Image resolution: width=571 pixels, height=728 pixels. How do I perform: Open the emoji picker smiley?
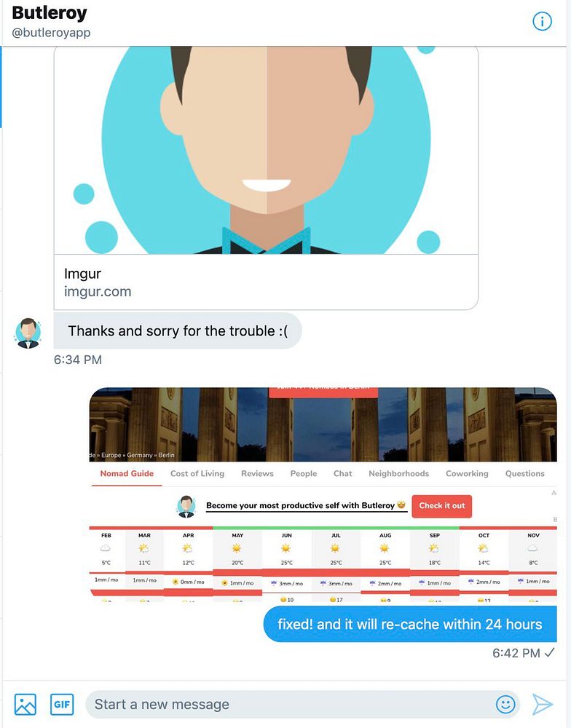click(505, 704)
